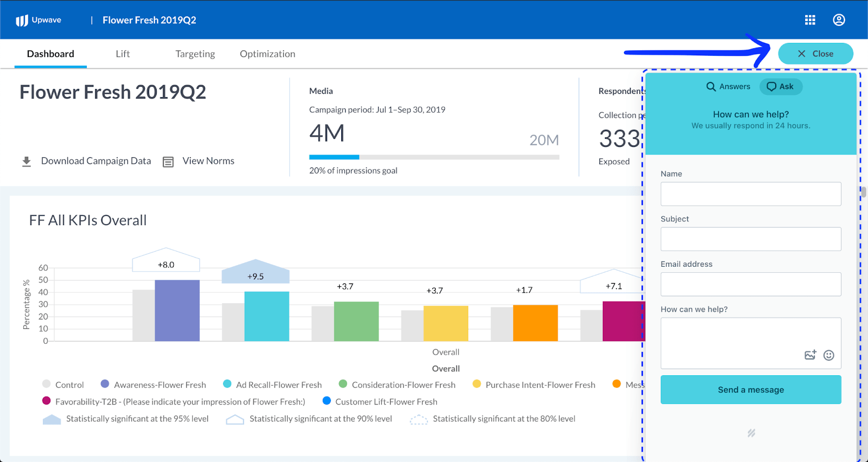Image resolution: width=868 pixels, height=462 pixels.
Task: Click the FF All KPIs Overall heading
Action: click(x=88, y=220)
